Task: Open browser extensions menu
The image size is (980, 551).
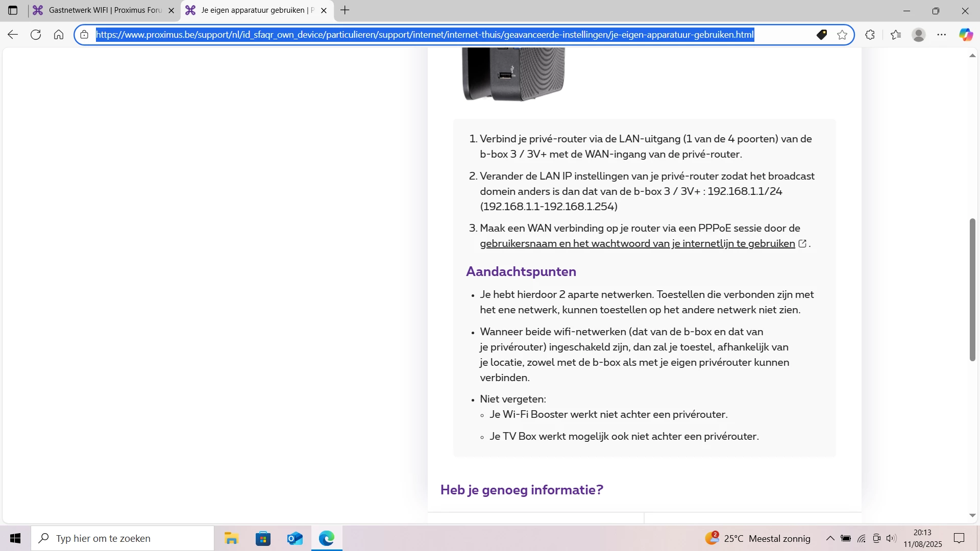Action: tap(870, 35)
